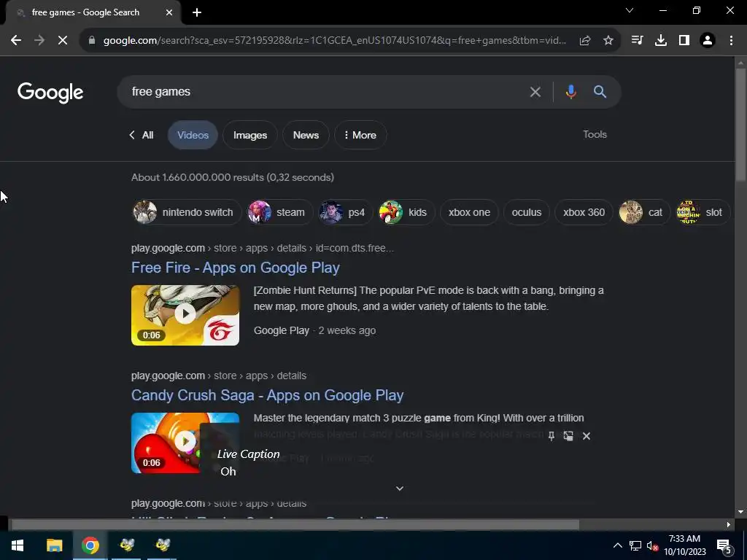
Task: Click the second bee app taskbar icon
Action: 163,545
